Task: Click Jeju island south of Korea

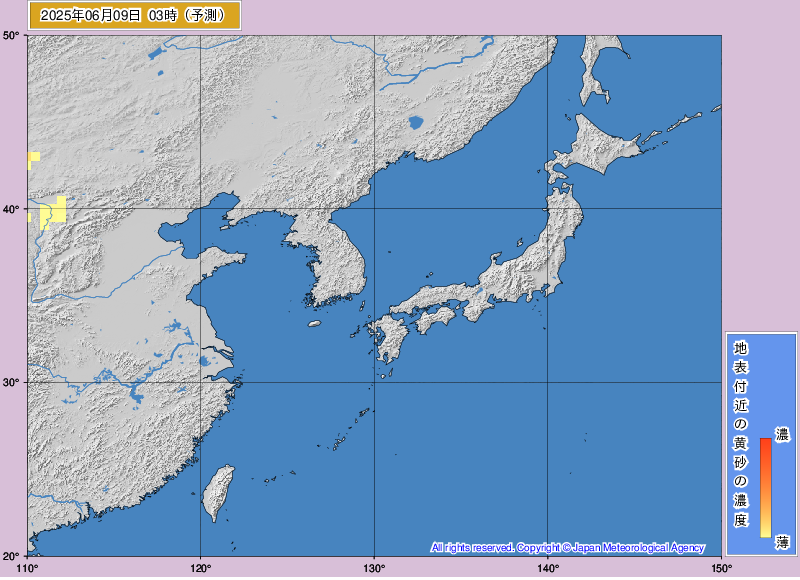Action: (x=314, y=323)
